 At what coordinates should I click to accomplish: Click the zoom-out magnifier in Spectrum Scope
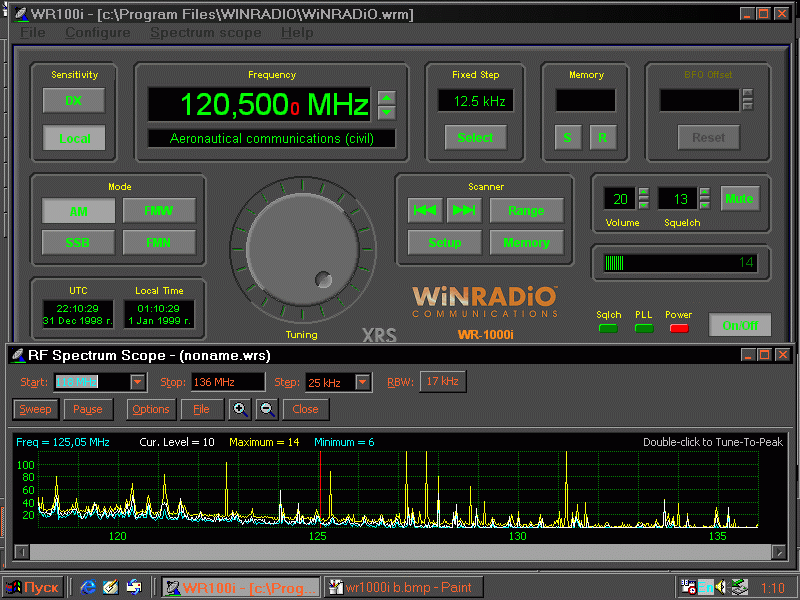coord(267,409)
